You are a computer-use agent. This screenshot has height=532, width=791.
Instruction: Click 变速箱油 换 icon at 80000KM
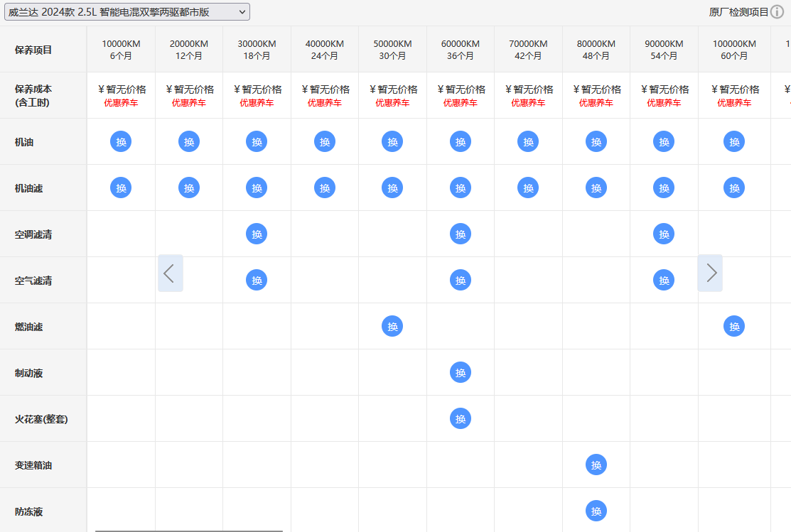pos(596,465)
